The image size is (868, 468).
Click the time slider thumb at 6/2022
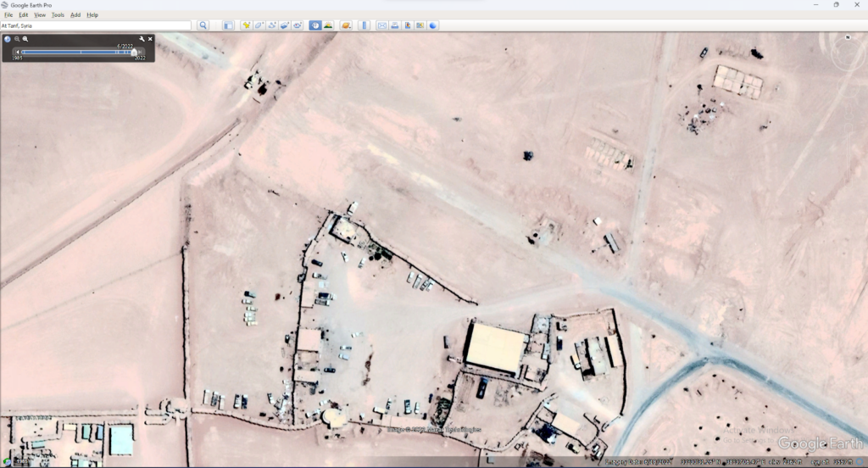coord(133,52)
